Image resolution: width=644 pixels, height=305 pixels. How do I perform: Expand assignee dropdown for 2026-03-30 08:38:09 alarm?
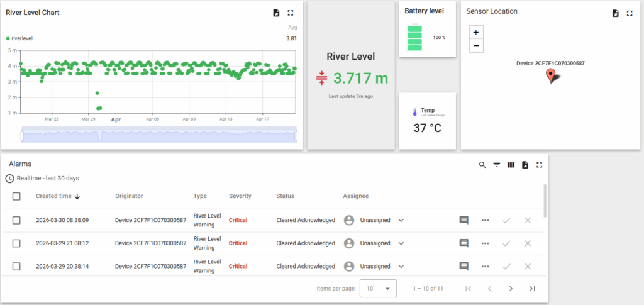(x=401, y=221)
